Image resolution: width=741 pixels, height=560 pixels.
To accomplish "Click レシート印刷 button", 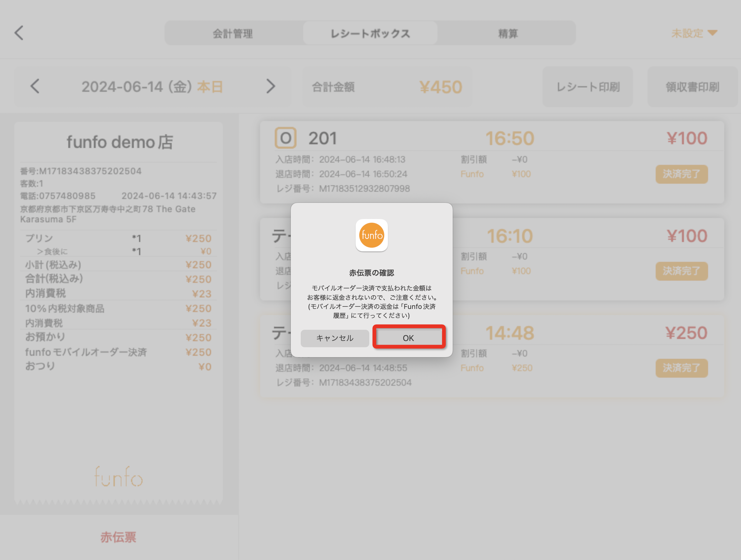I will tap(588, 87).
